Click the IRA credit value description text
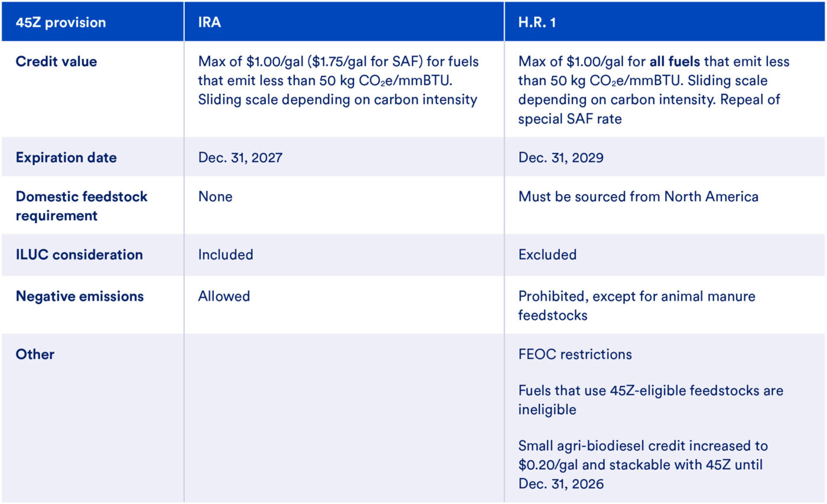Screen dimensions: 827x504 [338, 80]
